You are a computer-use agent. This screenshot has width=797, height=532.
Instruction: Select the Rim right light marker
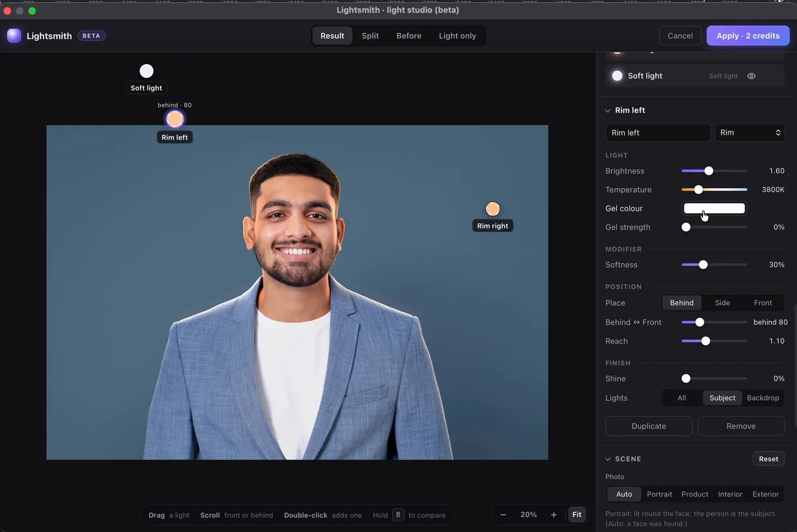493,209
